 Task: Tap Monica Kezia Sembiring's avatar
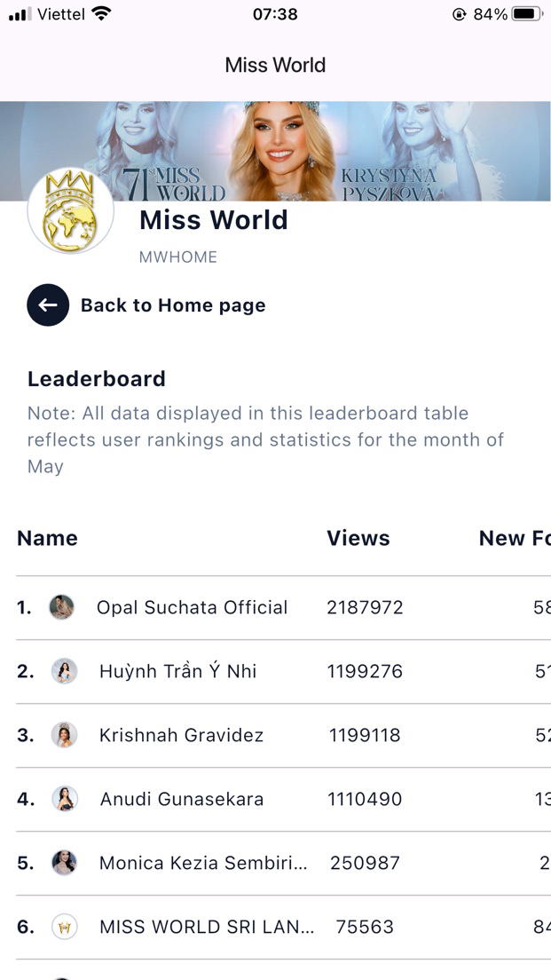[x=64, y=863]
